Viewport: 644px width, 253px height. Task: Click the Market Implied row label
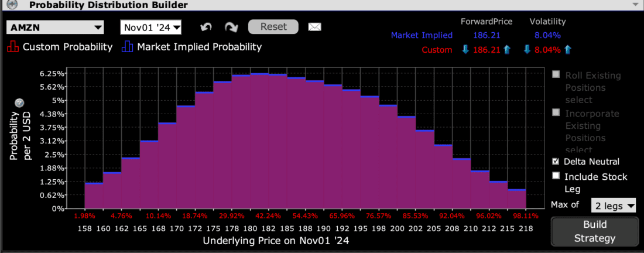click(x=422, y=35)
